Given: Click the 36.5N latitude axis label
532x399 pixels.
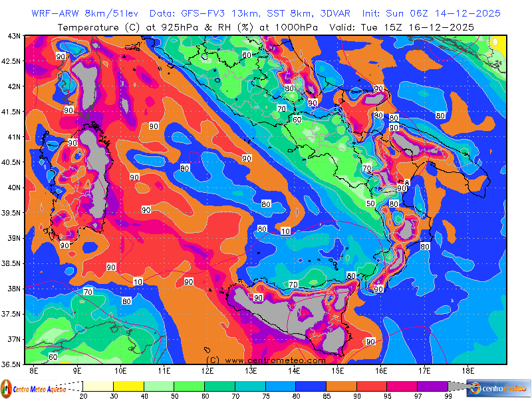Looking at the screenshot, I should pyautogui.click(x=12, y=364).
